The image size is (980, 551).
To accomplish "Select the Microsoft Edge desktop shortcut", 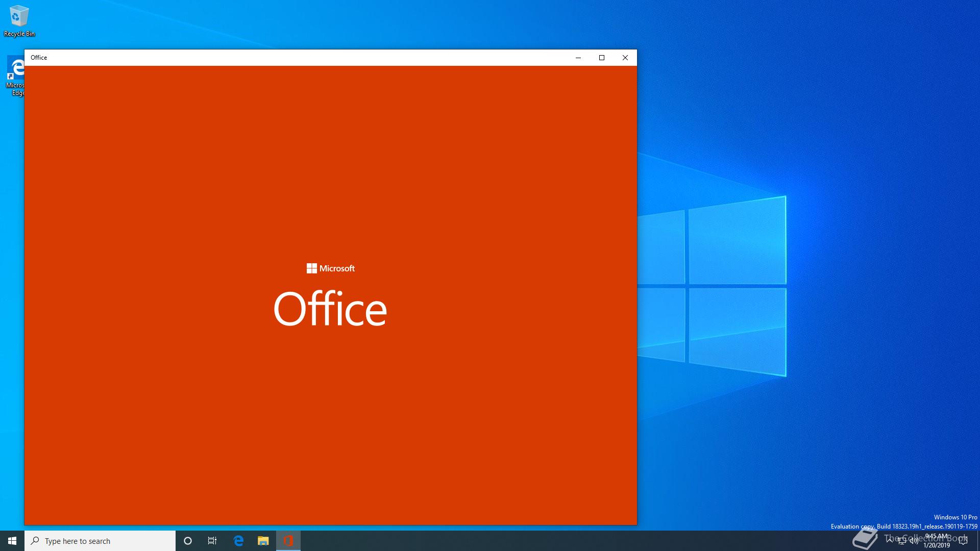I will (x=15, y=77).
